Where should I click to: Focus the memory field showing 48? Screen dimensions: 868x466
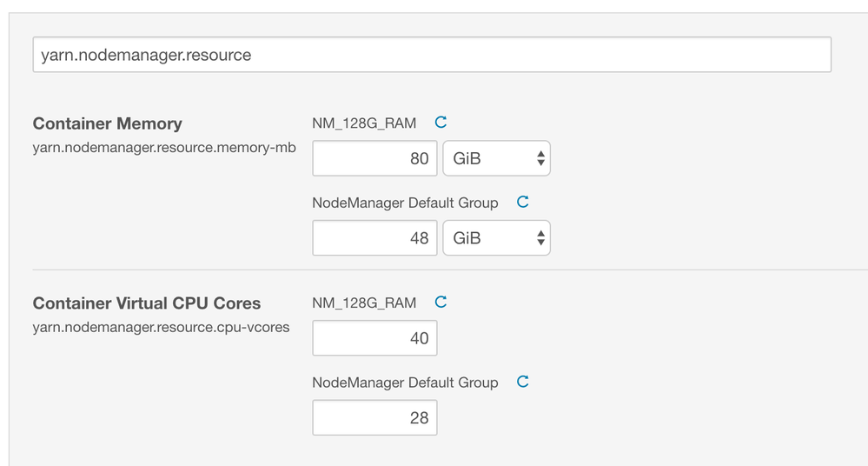(x=374, y=238)
